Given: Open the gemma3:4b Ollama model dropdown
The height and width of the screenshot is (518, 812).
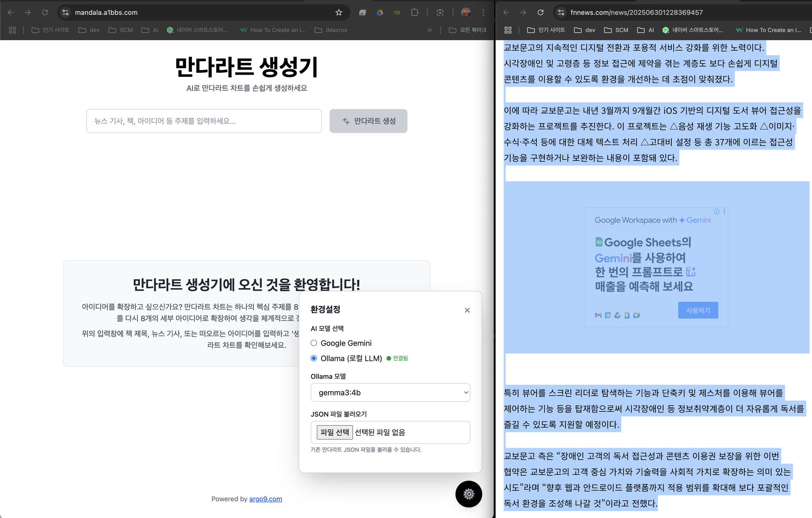Looking at the screenshot, I should tap(390, 392).
